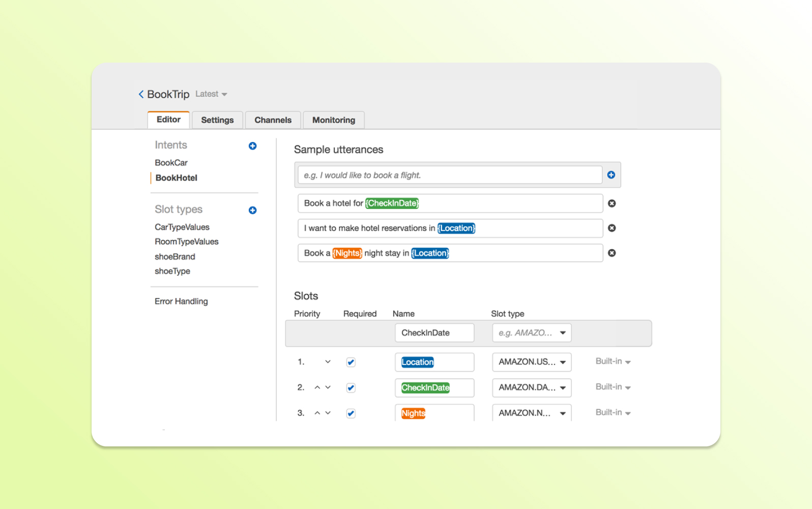Click the Priority column header
812x509 pixels.
[307, 314]
